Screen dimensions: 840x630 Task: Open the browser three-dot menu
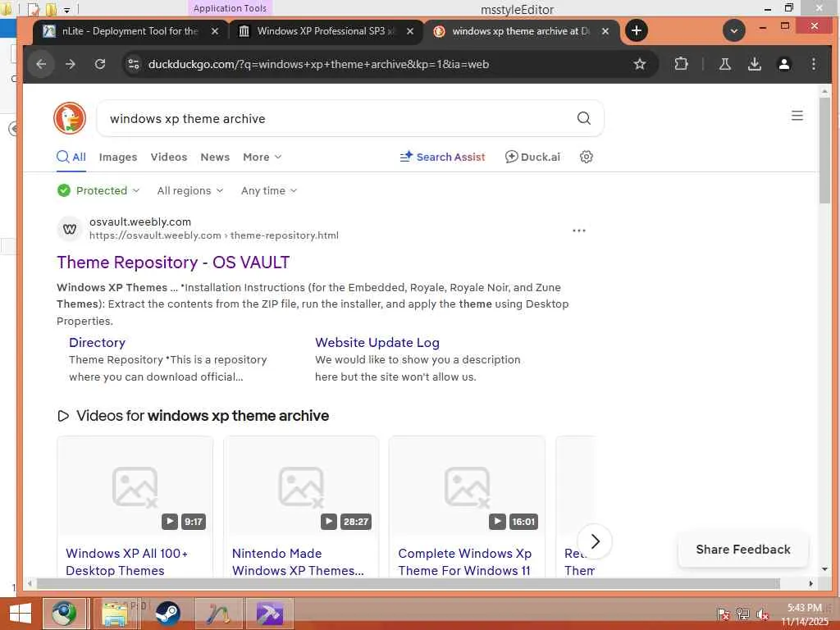[x=813, y=64]
